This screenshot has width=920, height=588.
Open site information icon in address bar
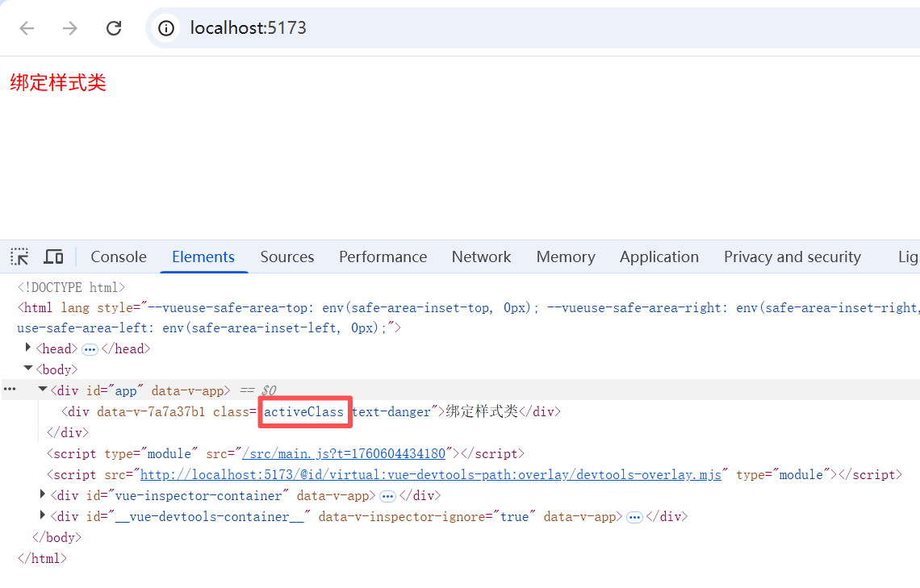(x=166, y=28)
